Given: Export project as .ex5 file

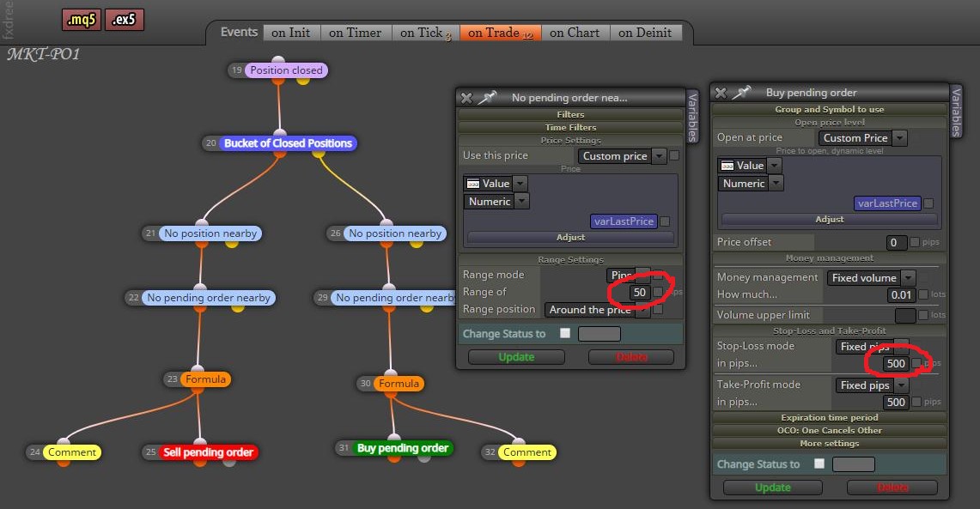Looking at the screenshot, I should [124, 20].
